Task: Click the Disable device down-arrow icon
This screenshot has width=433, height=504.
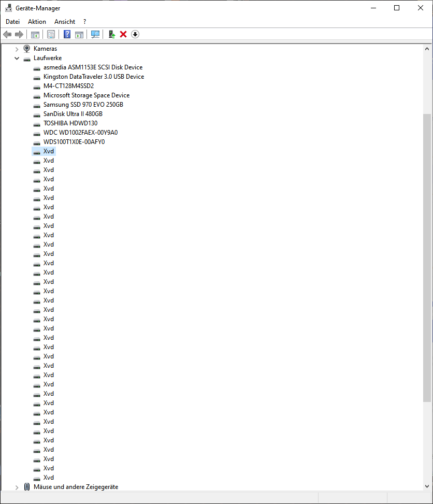Action: click(135, 34)
